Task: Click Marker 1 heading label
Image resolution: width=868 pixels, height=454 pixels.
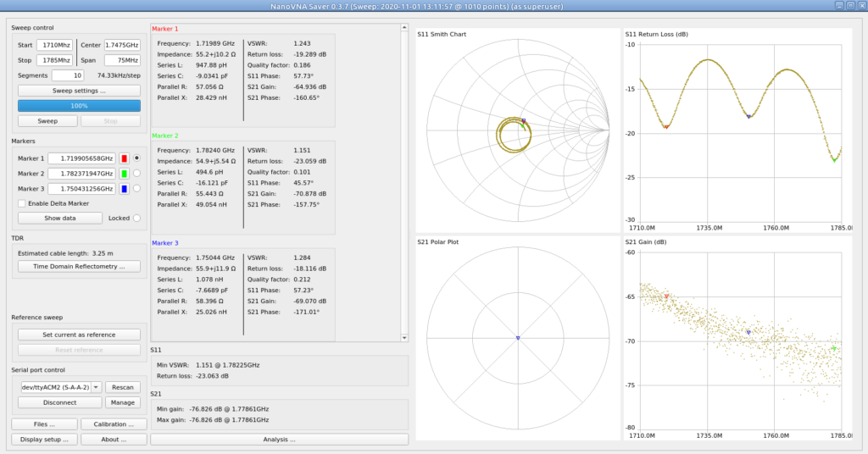Action: [x=165, y=29]
